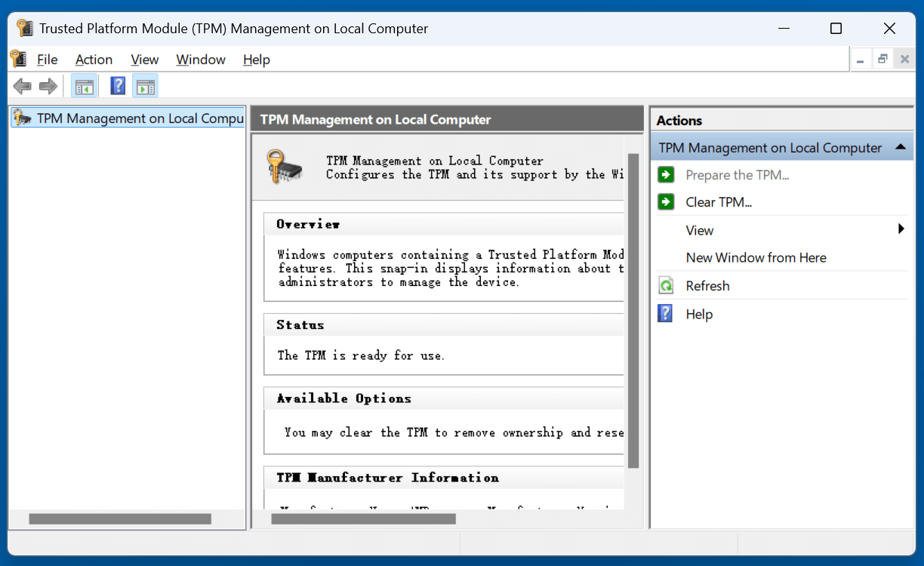Toggle Show/Hide Action Pane toolbar icon
Screen dimensions: 924x566
(x=145, y=86)
